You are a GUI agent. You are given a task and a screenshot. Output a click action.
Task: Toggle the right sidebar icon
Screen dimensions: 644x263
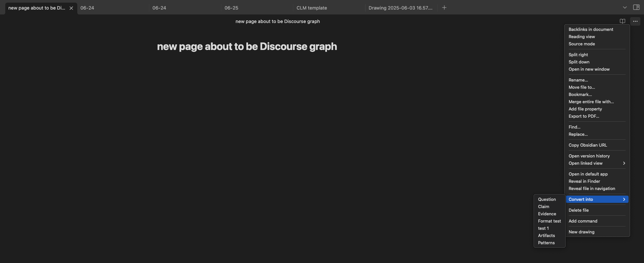pyautogui.click(x=636, y=8)
